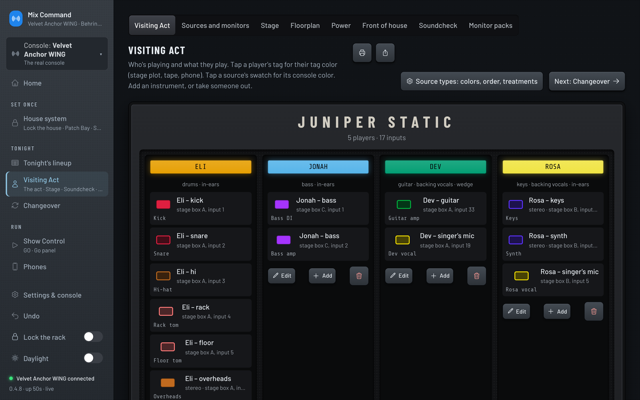Image resolution: width=640 pixels, height=400 pixels.
Task: Tap the orange Eli – overheads swatch
Action: click(167, 383)
